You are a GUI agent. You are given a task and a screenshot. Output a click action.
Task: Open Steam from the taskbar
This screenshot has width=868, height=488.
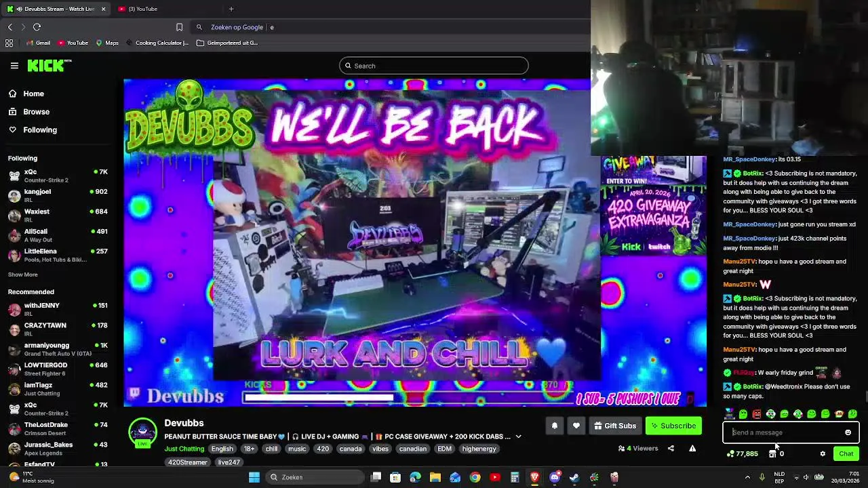pyautogui.click(x=574, y=477)
